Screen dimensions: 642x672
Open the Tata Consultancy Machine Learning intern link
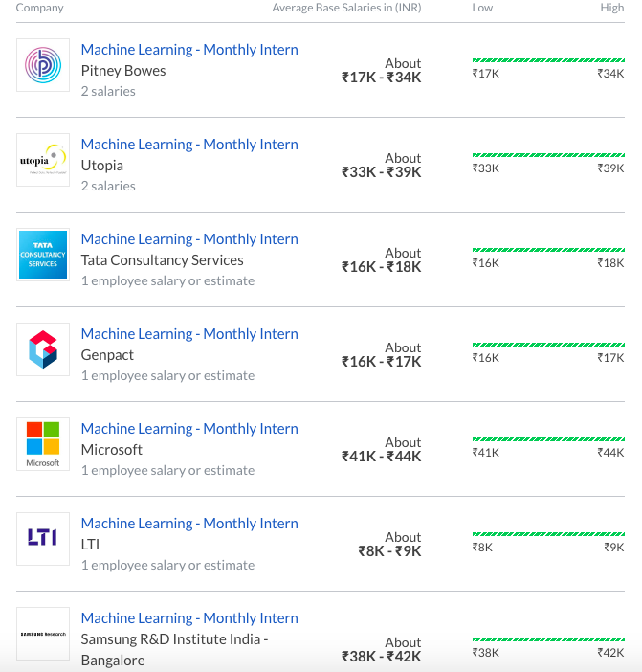(189, 239)
